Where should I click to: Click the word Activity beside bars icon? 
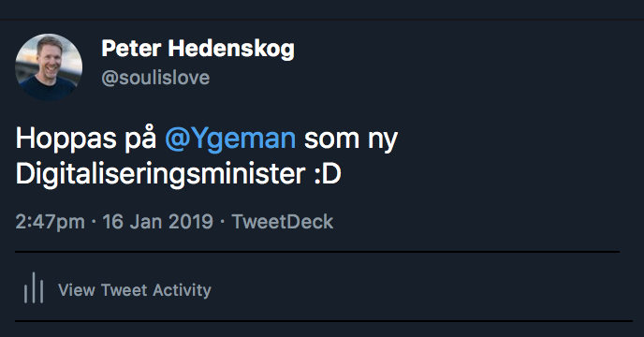coord(182,290)
